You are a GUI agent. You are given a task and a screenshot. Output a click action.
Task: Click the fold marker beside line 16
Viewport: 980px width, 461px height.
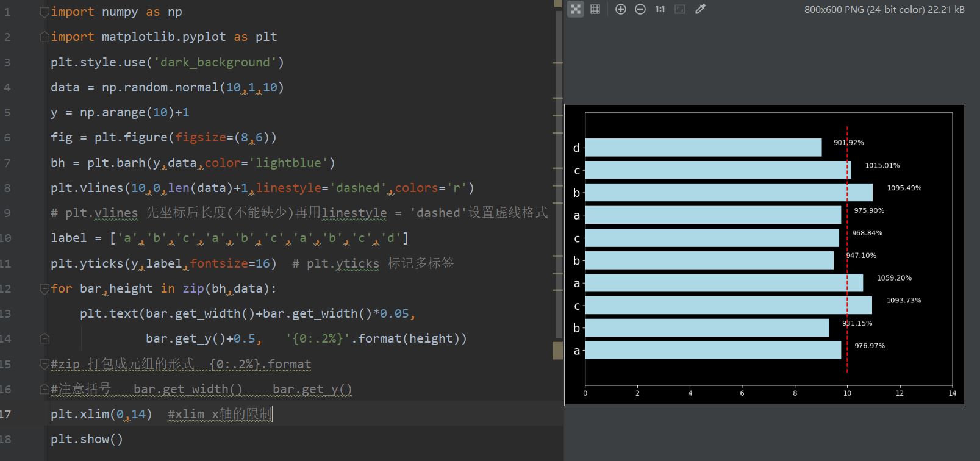pyautogui.click(x=44, y=389)
